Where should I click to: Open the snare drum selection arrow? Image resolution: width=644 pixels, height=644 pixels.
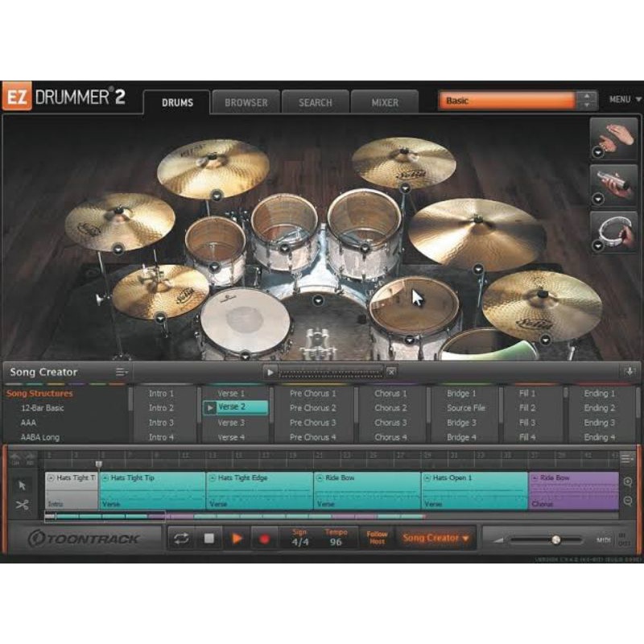(246, 356)
